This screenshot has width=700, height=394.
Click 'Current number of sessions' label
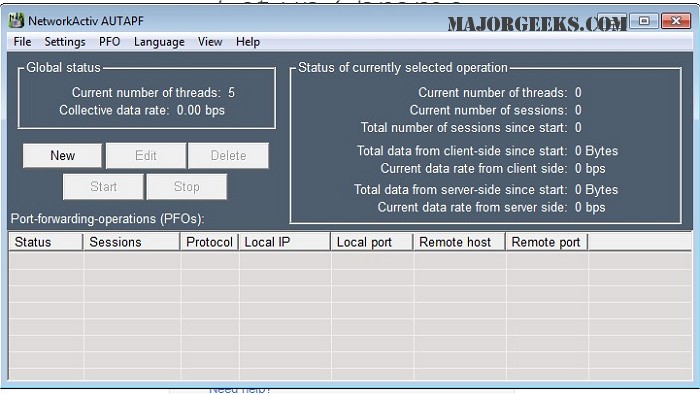(x=488, y=110)
